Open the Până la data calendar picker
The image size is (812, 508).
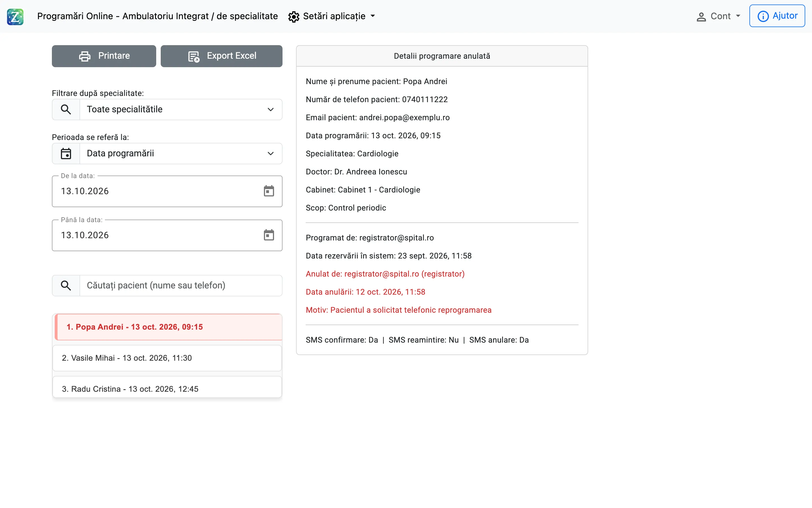269,235
